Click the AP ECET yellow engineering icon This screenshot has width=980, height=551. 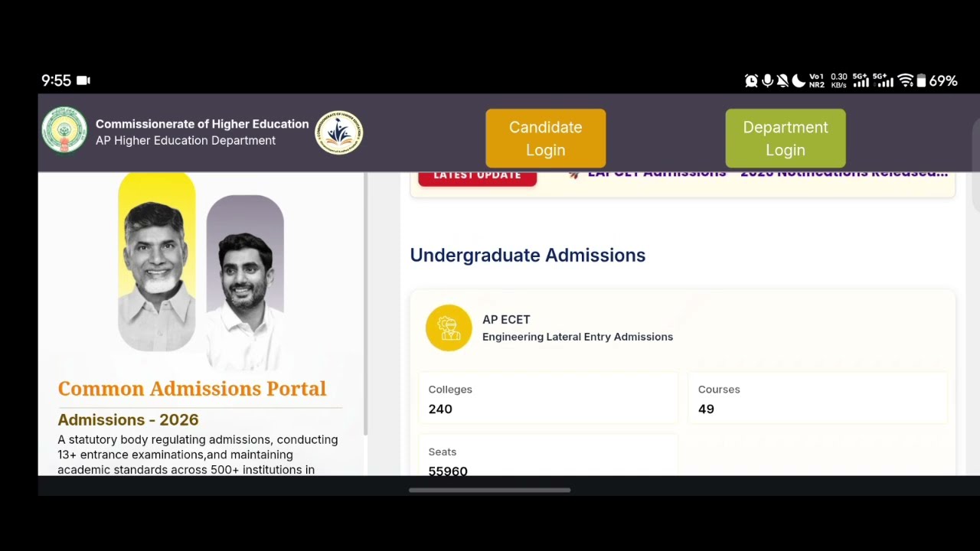pyautogui.click(x=449, y=328)
